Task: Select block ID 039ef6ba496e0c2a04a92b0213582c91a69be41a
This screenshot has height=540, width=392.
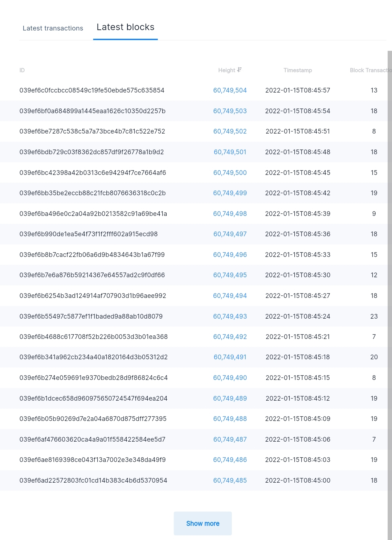Action: point(93,214)
